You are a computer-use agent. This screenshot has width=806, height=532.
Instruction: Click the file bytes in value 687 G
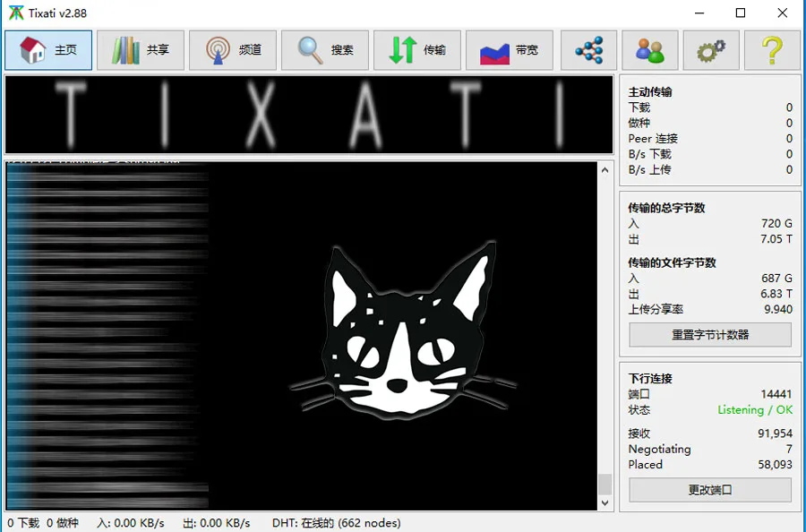click(776, 278)
